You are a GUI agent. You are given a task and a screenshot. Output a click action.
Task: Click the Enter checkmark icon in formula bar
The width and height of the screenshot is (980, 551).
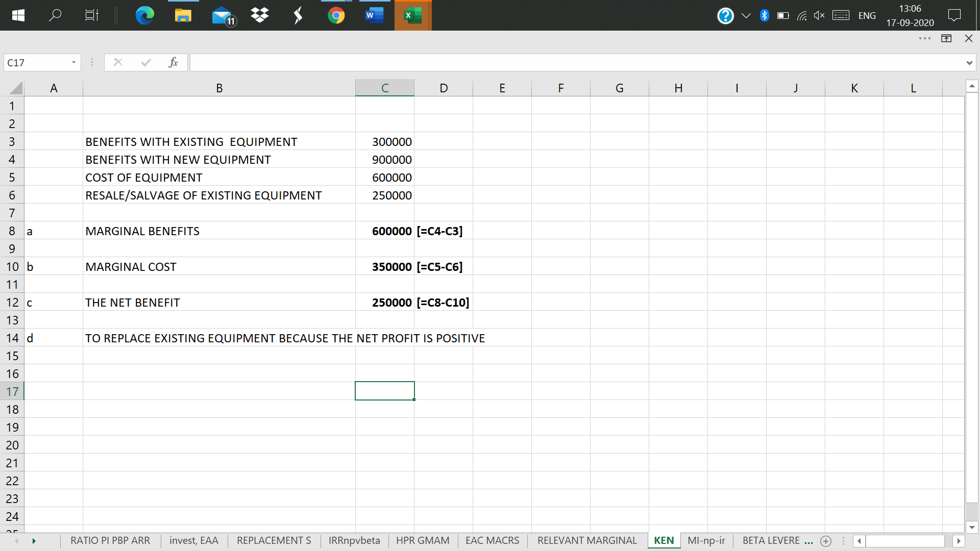coord(146,62)
